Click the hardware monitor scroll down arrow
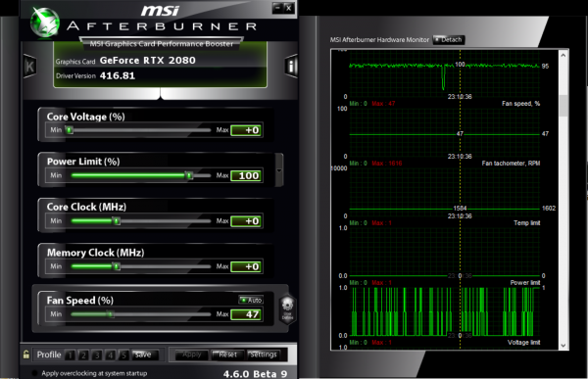This screenshot has width=588, height=379. point(563,346)
